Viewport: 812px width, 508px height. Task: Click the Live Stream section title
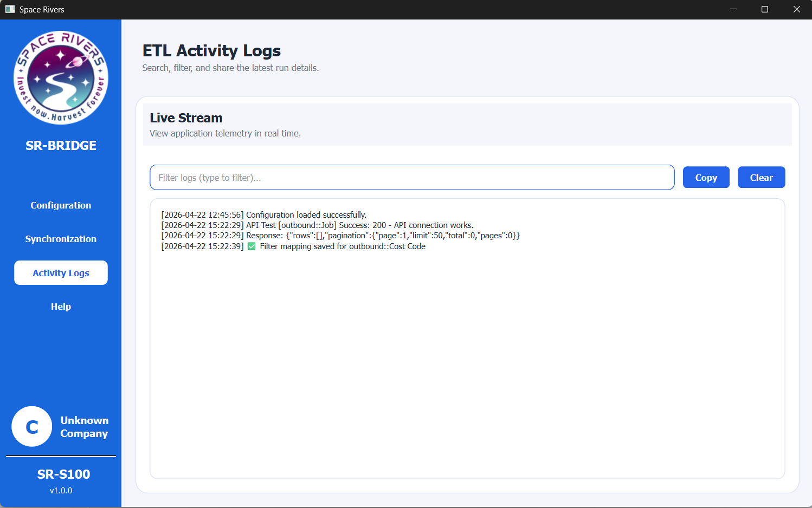[x=186, y=118]
